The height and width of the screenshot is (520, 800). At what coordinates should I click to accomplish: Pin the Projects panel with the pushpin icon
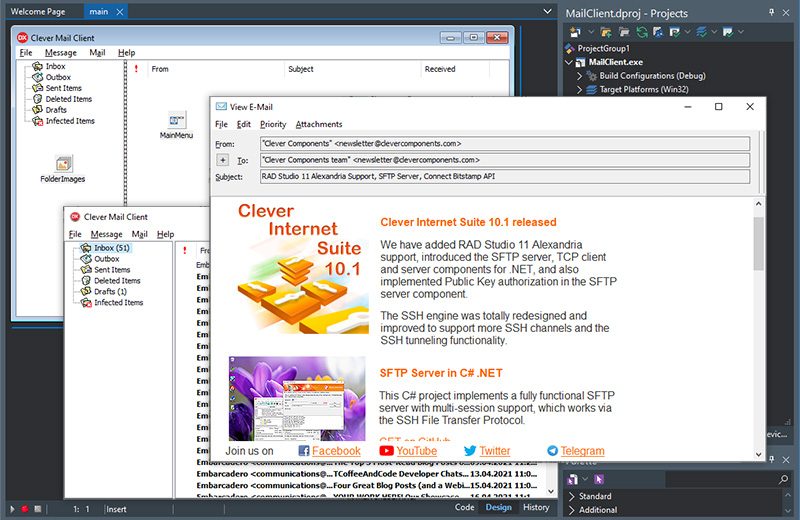771,12
